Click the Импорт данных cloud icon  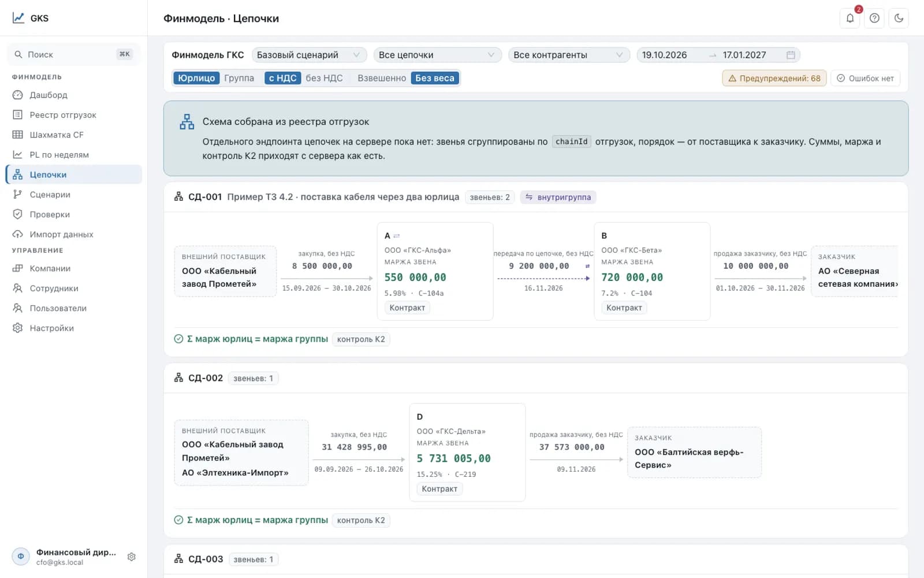tap(18, 234)
